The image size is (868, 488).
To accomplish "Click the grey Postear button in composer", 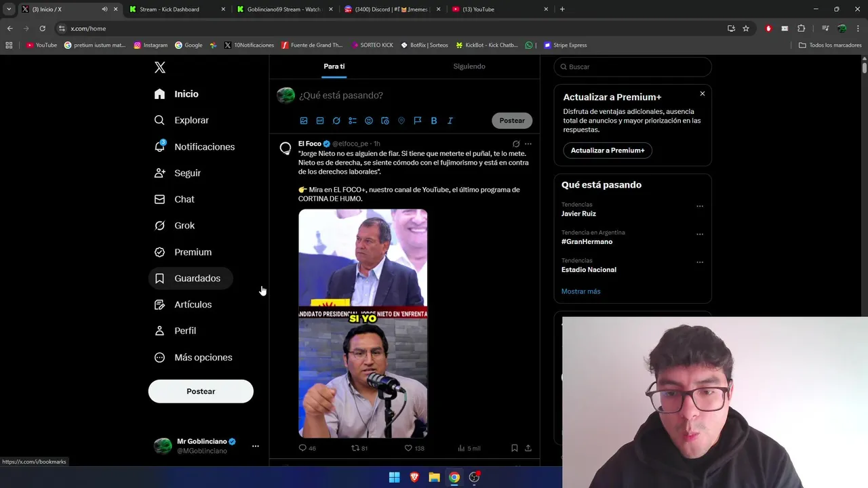I will coord(512,121).
